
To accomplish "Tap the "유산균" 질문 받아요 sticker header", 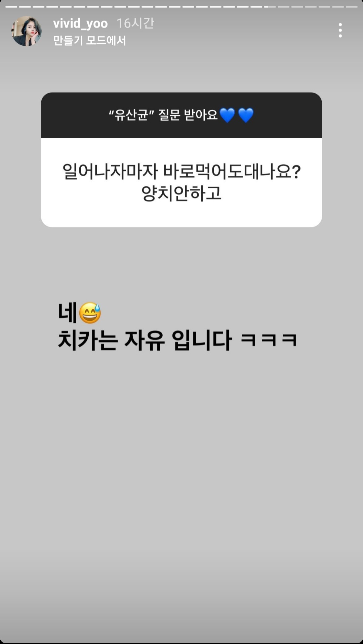I will [182, 115].
